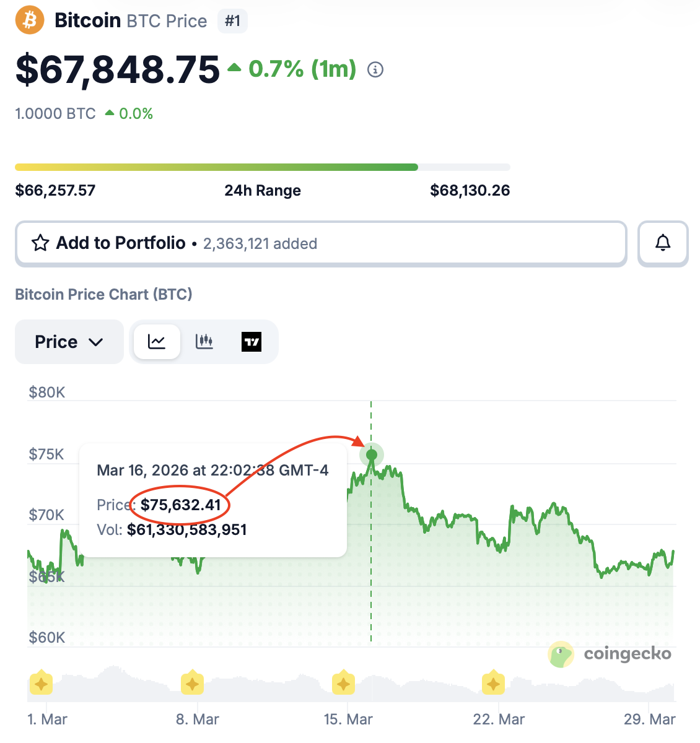Click the 24h Range progress bar
The width and height of the screenshot is (700, 743).
pyautogui.click(x=263, y=167)
